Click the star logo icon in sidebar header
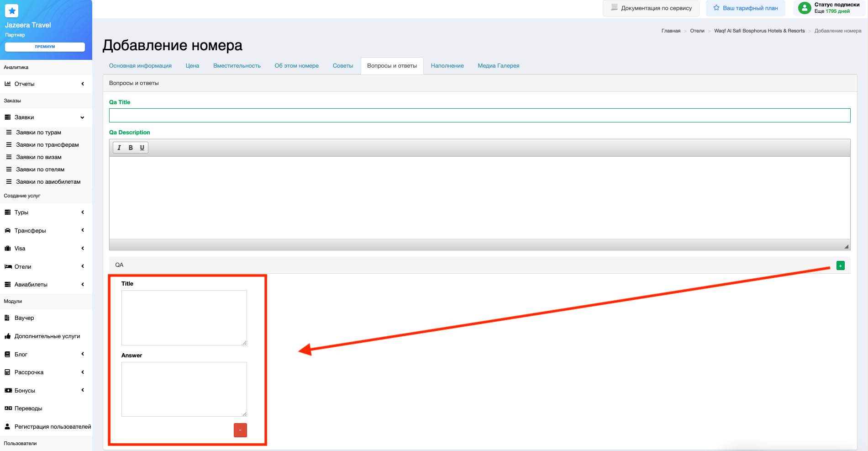The image size is (868, 451). pos(12,11)
